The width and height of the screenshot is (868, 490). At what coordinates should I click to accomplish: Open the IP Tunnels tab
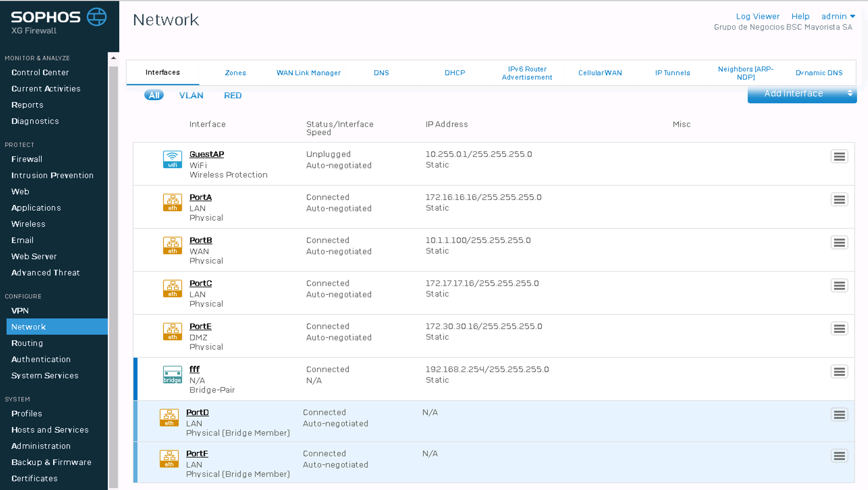tap(673, 73)
